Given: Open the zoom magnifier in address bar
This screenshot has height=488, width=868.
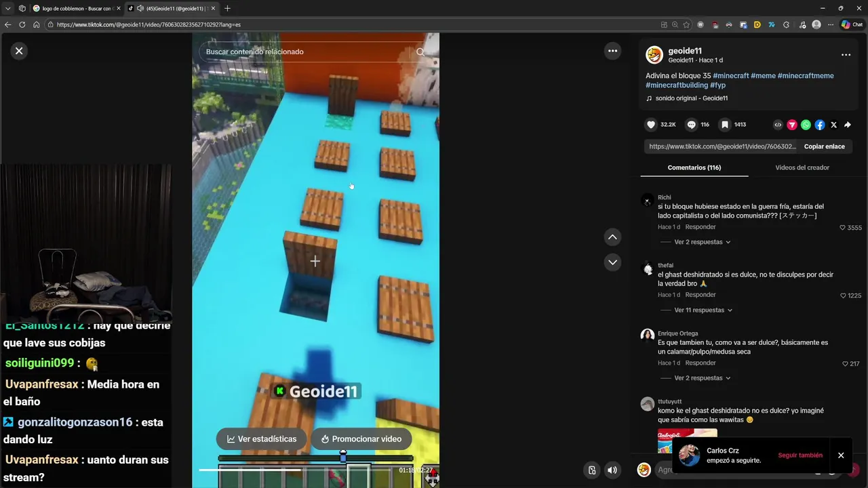Looking at the screenshot, I should coord(675,24).
